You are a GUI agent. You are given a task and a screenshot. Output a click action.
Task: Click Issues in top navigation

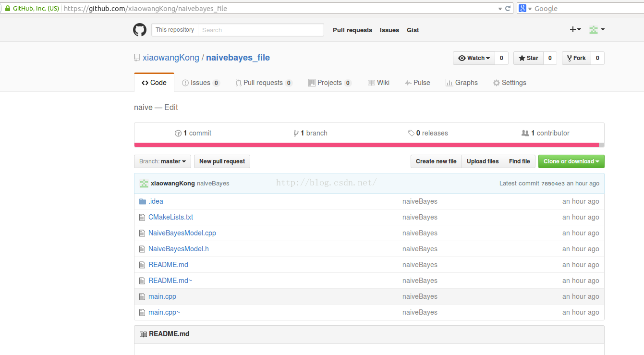389,30
